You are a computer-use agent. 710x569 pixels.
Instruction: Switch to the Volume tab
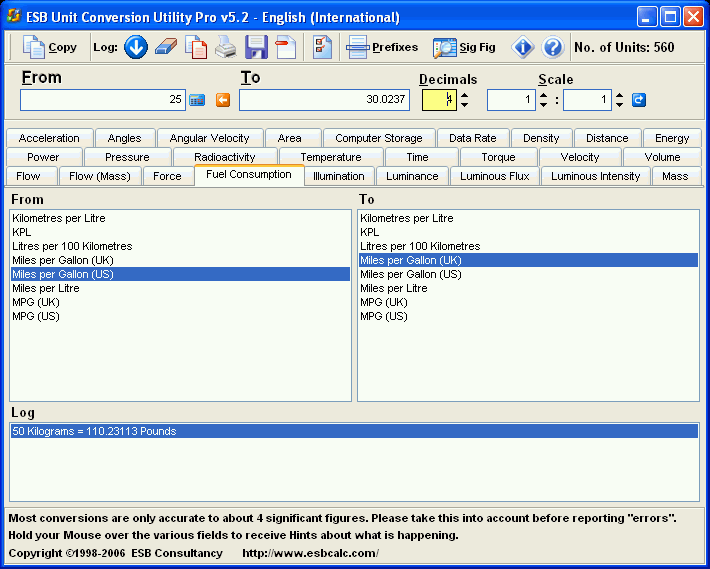662,157
